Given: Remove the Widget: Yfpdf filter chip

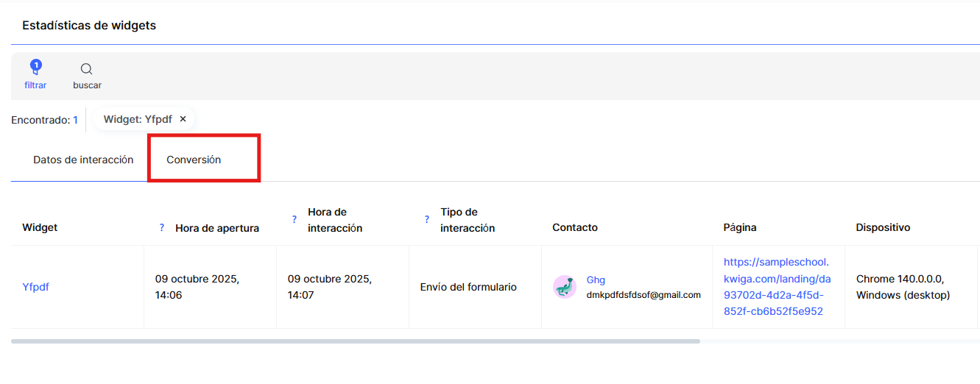Looking at the screenshot, I should click(183, 119).
